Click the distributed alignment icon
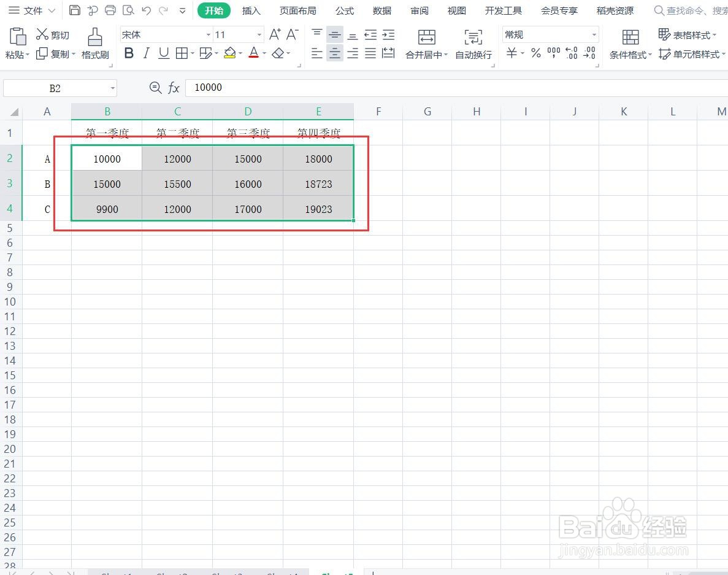Screen dimensions: 728x575 388,53
